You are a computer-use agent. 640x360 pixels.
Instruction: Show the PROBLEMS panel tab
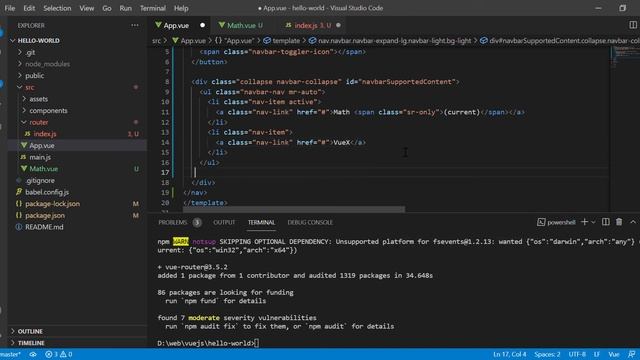[x=172, y=222]
